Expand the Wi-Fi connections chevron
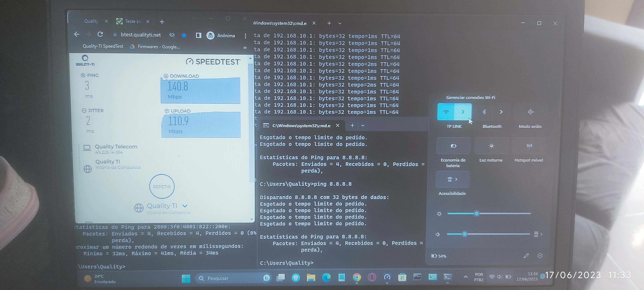Screen dimensions: 644x290 [x=463, y=112]
